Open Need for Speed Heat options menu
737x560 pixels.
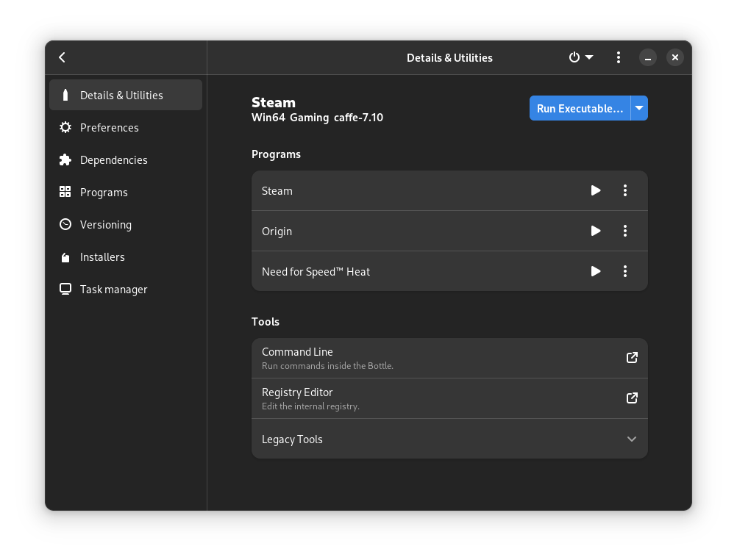point(625,271)
